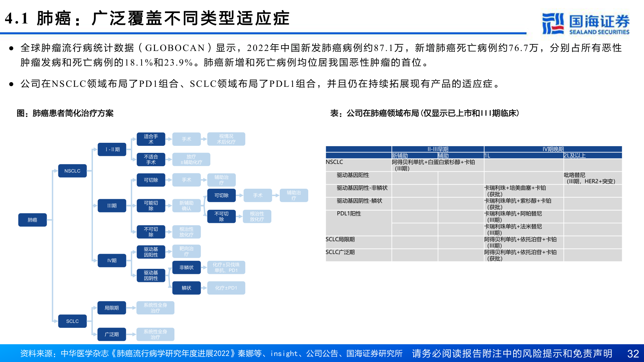The height and width of the screenshot is (362, 644).
Task: Click the 鳞状 flowchart node
Action: (x=186, y=288)
